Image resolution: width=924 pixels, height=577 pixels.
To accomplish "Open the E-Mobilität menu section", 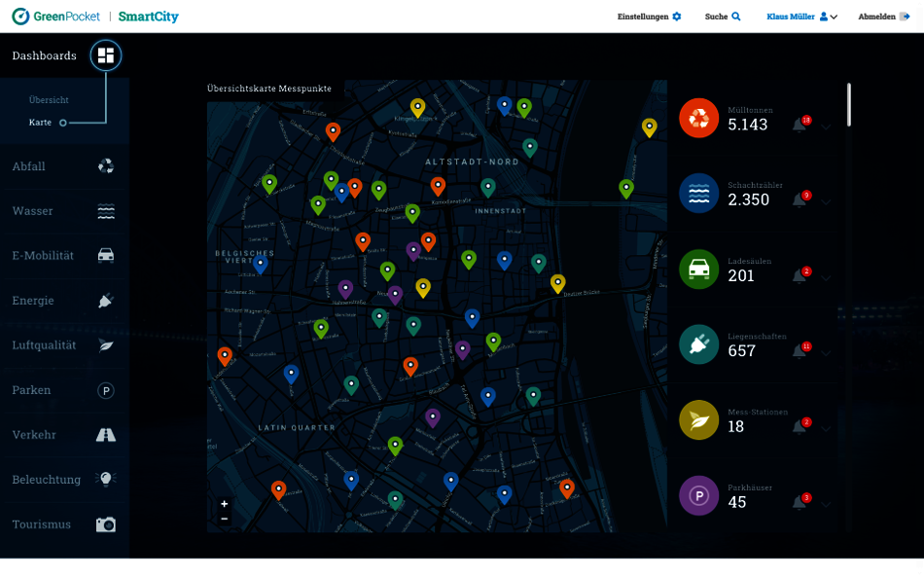I will click(x=64, y=256).
